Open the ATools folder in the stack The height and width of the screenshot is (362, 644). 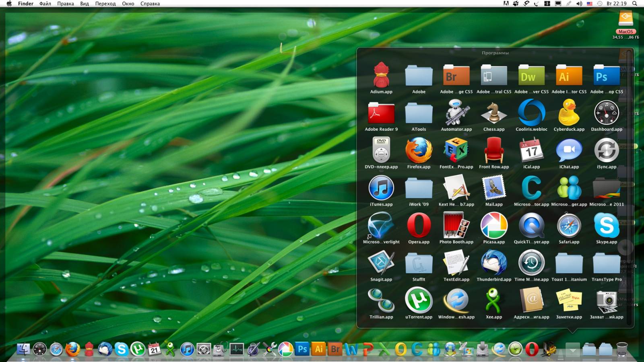tap(419, 113)
